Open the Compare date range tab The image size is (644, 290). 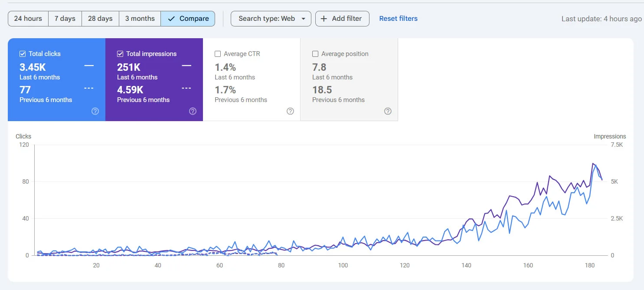[188, 19]
